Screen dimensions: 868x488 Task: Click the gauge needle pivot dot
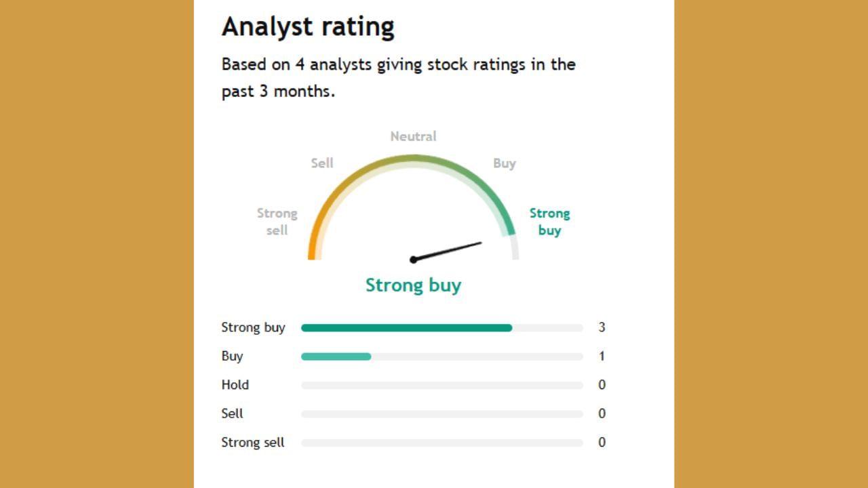pyautogui.click(x=413, y=260)
